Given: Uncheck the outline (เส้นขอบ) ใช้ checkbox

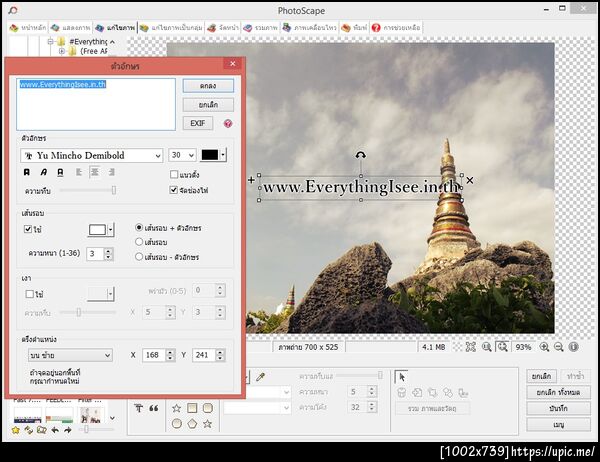Looking at the screenshot, I should 28,229.
